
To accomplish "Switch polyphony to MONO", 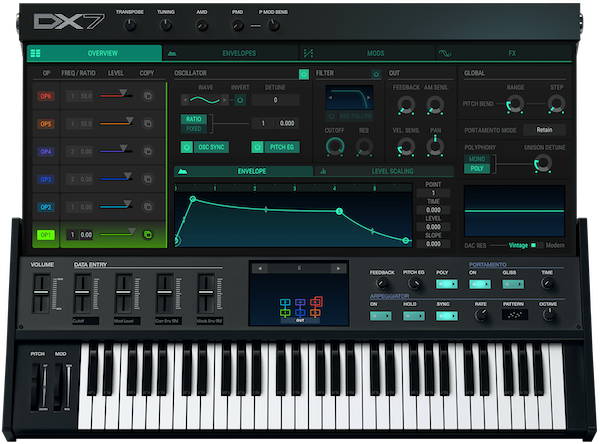I will [x=477, y=158].
